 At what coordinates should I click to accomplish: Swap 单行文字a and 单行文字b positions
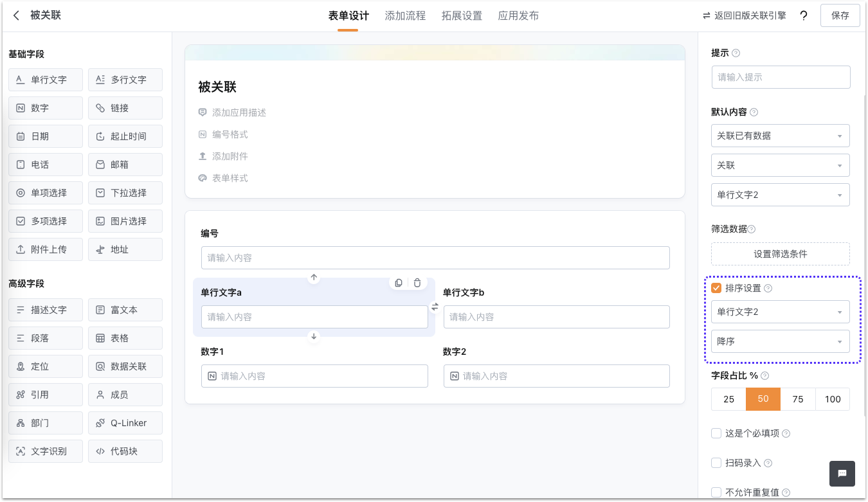[435, 307]
